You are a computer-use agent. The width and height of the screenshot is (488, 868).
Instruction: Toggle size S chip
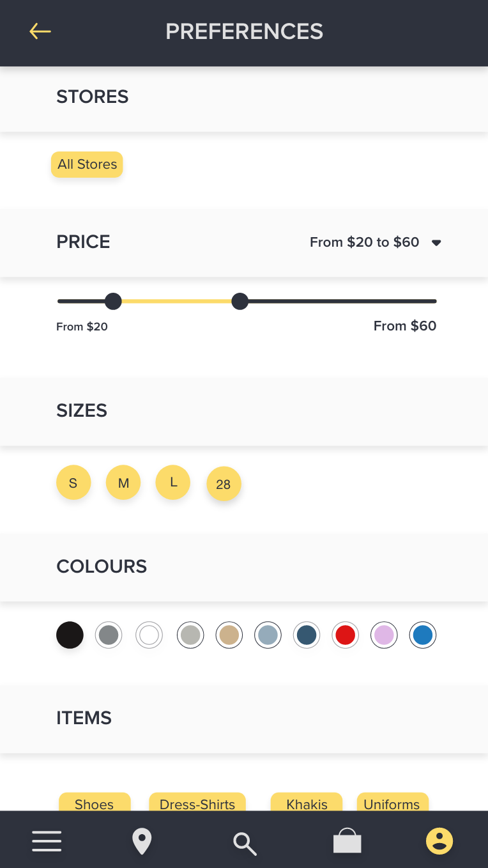pos(73,483)
